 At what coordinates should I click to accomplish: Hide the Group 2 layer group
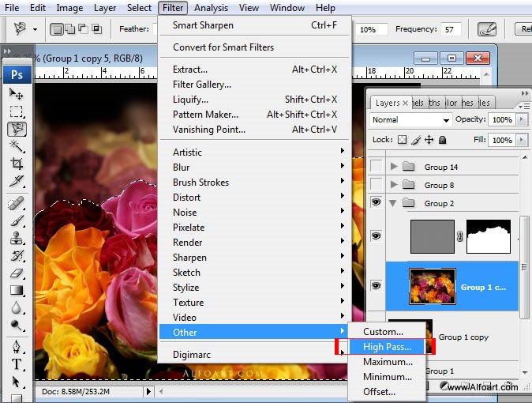point(377,203)
